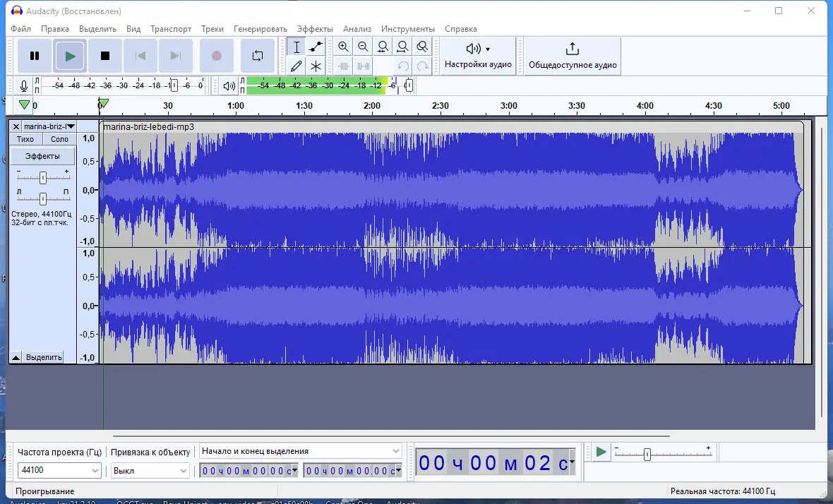Screen dimensions: 833x504
Task: Open the Вид menu
Action: pos(133,29)
